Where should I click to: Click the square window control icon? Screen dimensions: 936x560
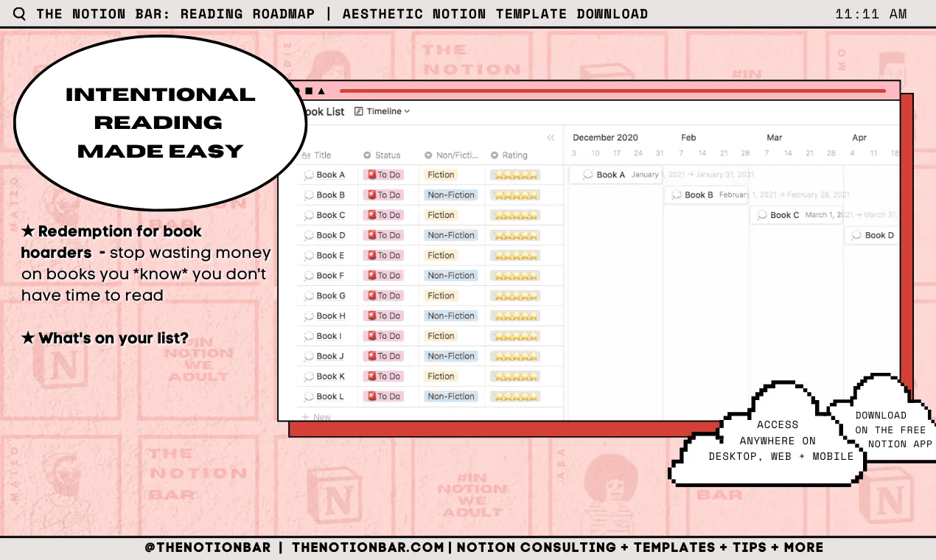pyautogui.click(x=309, y=91)
